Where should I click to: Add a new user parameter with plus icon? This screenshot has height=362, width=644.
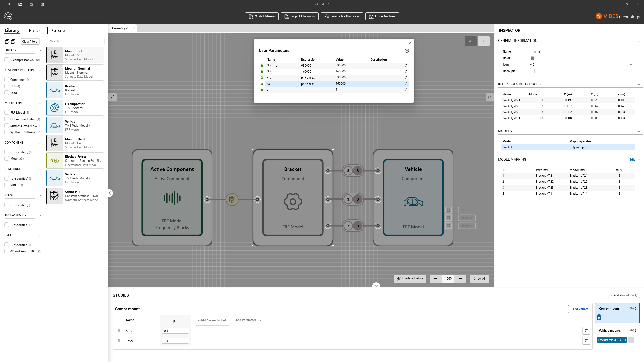407,51
